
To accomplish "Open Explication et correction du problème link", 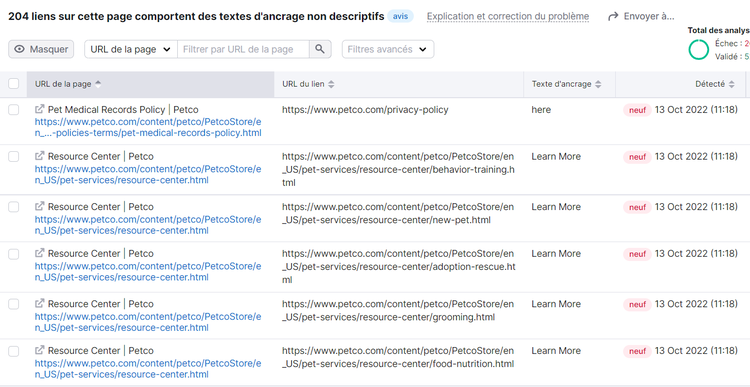I will (x=508, y=16).
